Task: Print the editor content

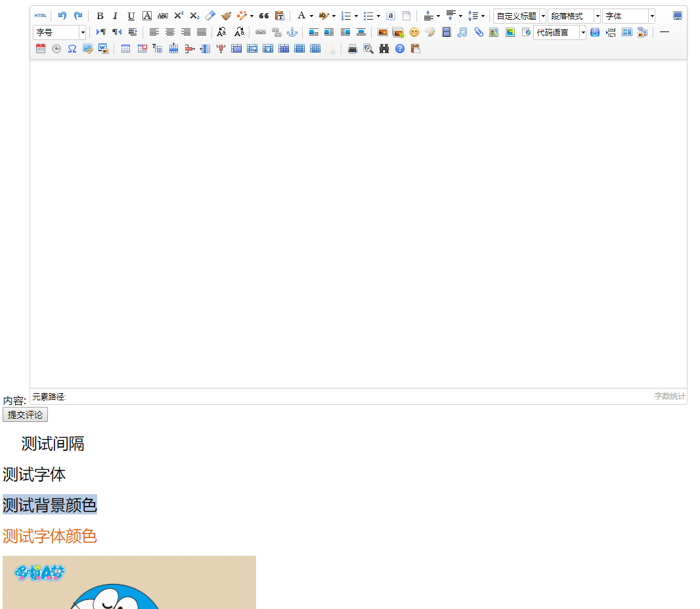Action: coord(353,49)
